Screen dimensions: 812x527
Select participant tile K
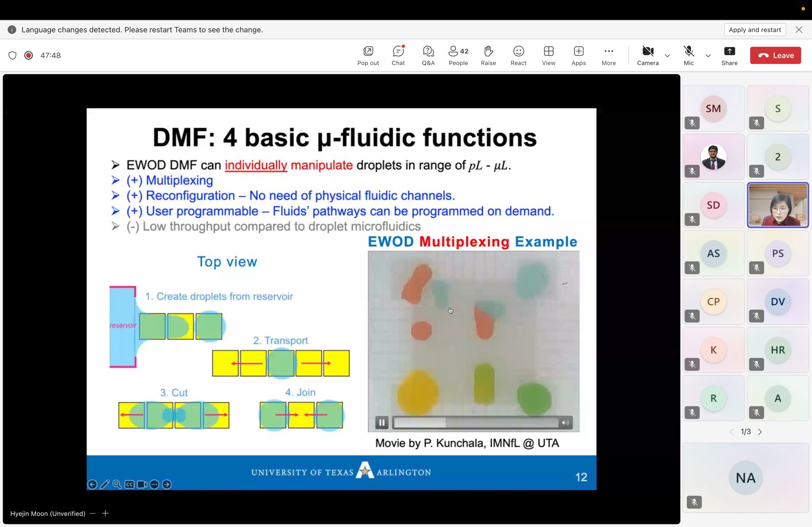pos(713,349)
